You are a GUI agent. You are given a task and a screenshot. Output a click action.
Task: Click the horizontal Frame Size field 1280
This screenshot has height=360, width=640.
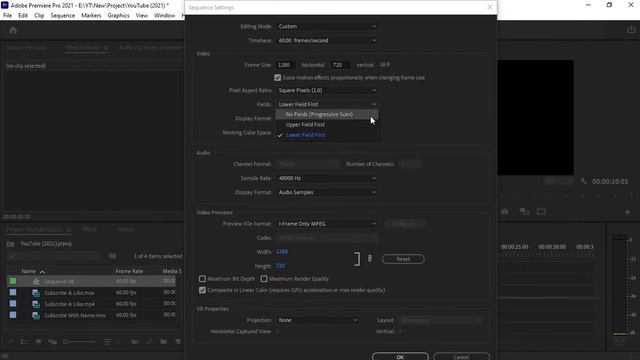point(285,65)
